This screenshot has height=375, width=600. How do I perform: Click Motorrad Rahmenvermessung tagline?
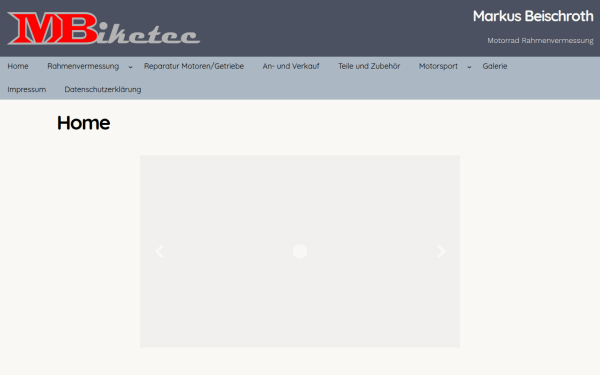click(x=540, y=41)
